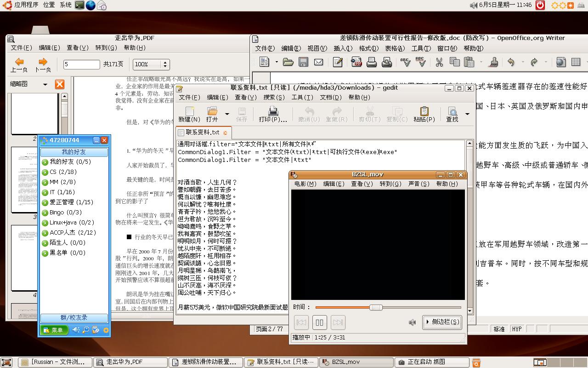Click Save floppy icon in Writer toolbar
Screen dimensions: 588x368
303,62
